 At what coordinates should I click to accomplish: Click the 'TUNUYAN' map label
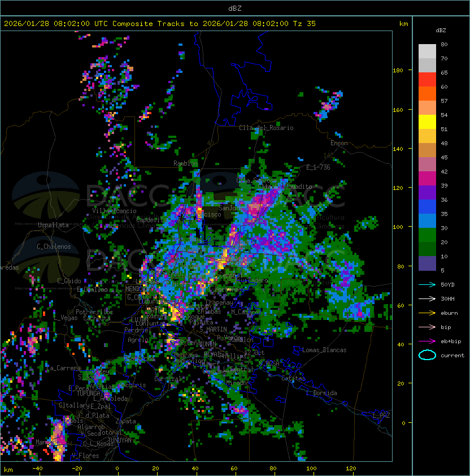[x=120, y=440]
